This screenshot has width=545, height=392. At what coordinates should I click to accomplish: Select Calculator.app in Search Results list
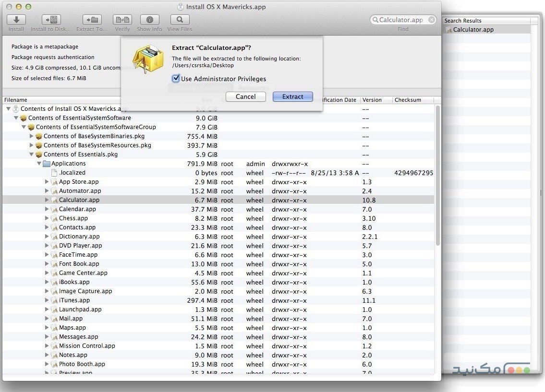(x=473, y=30)
